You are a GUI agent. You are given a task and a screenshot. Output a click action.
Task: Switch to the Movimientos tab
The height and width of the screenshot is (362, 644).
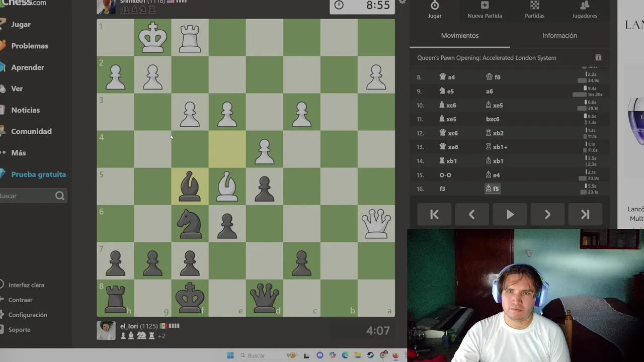[x=460, y=36]
